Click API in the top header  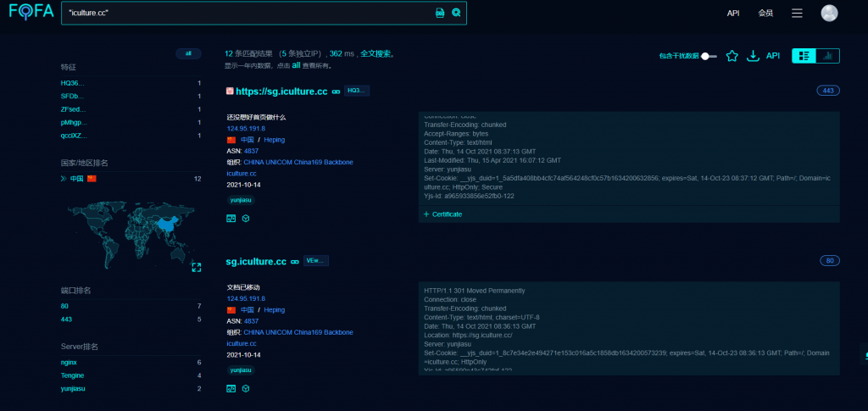click(733, 14)
